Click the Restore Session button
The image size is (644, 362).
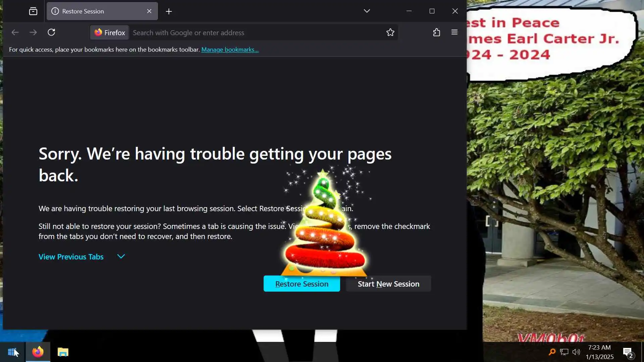[x=302, y=284]
